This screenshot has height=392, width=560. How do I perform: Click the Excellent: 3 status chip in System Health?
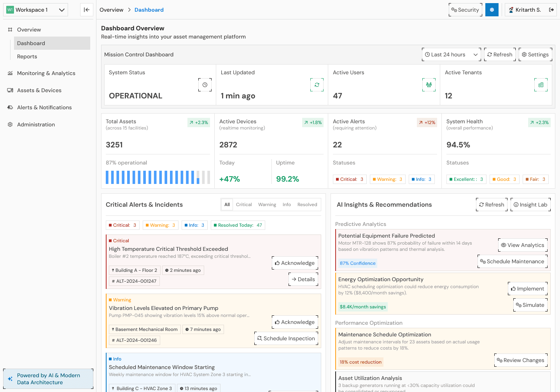click(466, 179)
